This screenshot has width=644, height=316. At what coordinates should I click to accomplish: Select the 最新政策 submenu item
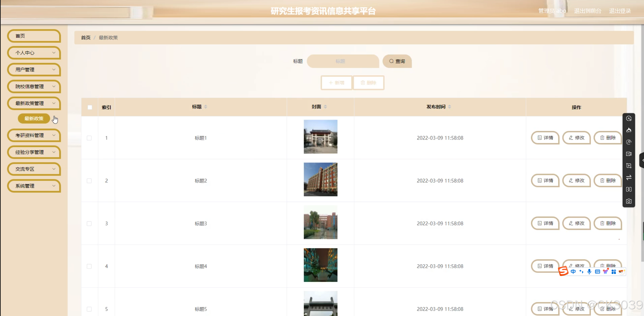pyautogui.click(x=34, y=119)
